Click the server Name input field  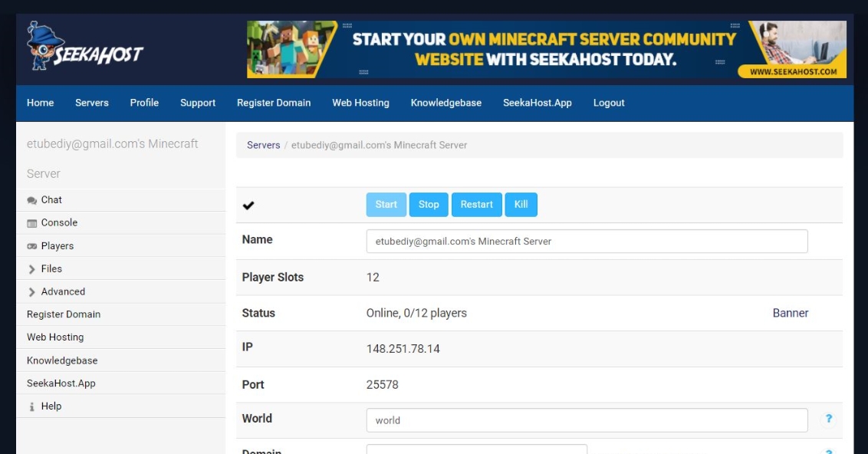click(x=587, y=242)
